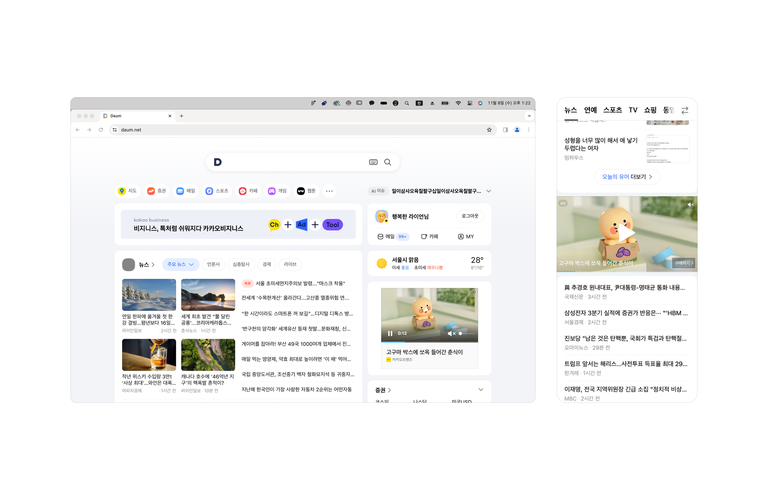
Task: Open the browser side panel icon
Action: click(505, 130)
